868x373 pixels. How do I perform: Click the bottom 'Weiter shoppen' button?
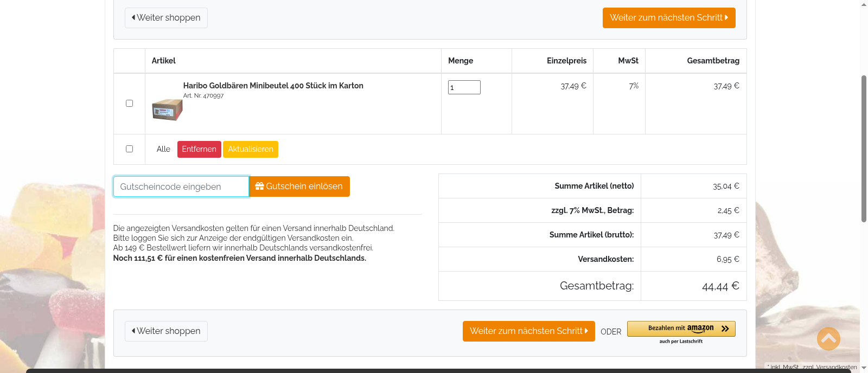pyautogui.click(x=166, y=331)
